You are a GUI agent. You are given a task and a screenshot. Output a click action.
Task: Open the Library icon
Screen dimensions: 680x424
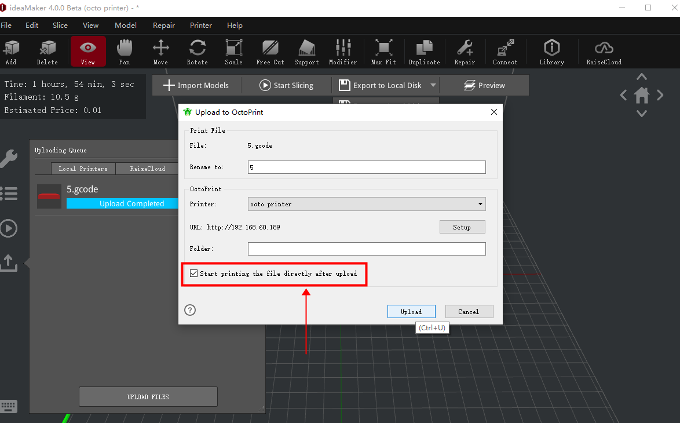(x=552, y=52)
